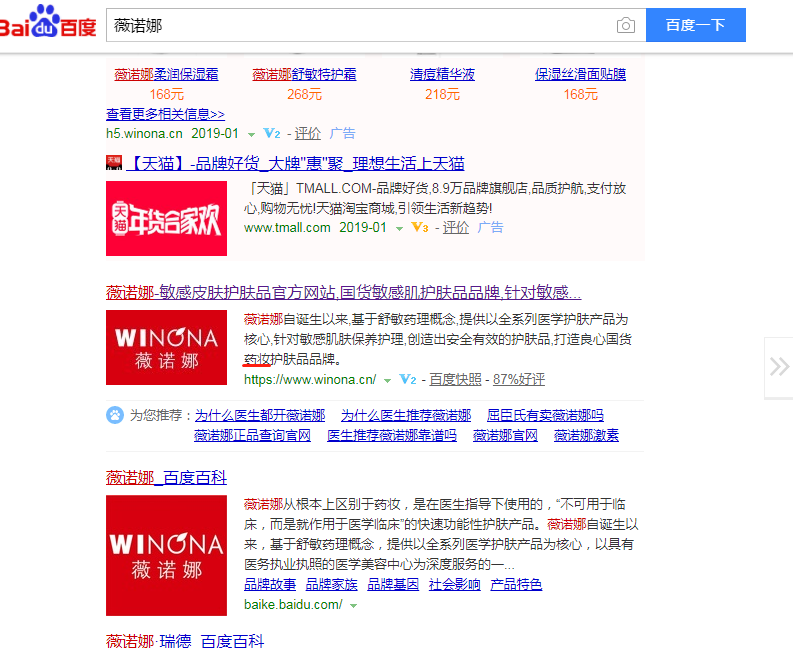793x648 pixels.
Task: Open 百度快照 for the winona.cn result
Action: (455, 380)
